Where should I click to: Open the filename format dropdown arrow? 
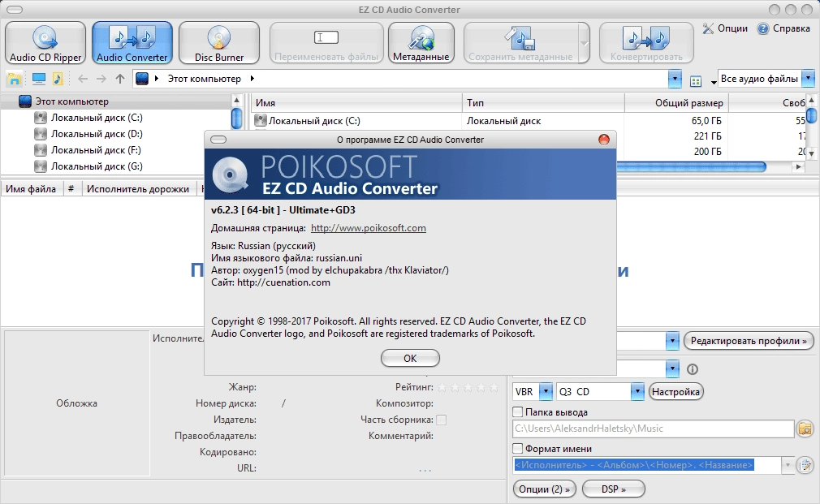pos(788,465)
